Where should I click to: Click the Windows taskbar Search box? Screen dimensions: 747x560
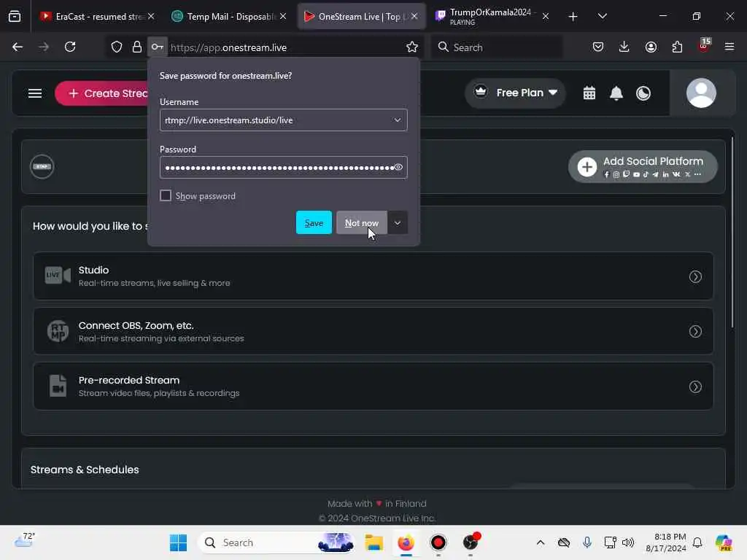276,542
